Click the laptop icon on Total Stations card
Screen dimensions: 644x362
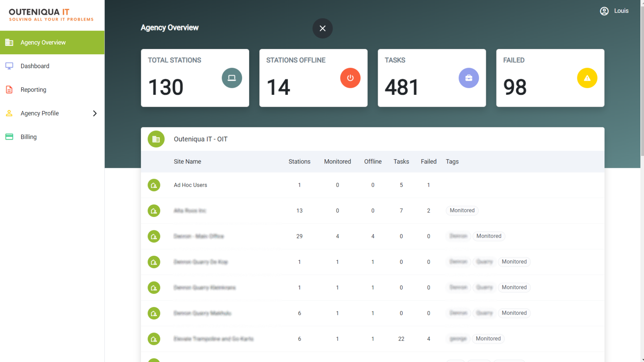[232, 78]
